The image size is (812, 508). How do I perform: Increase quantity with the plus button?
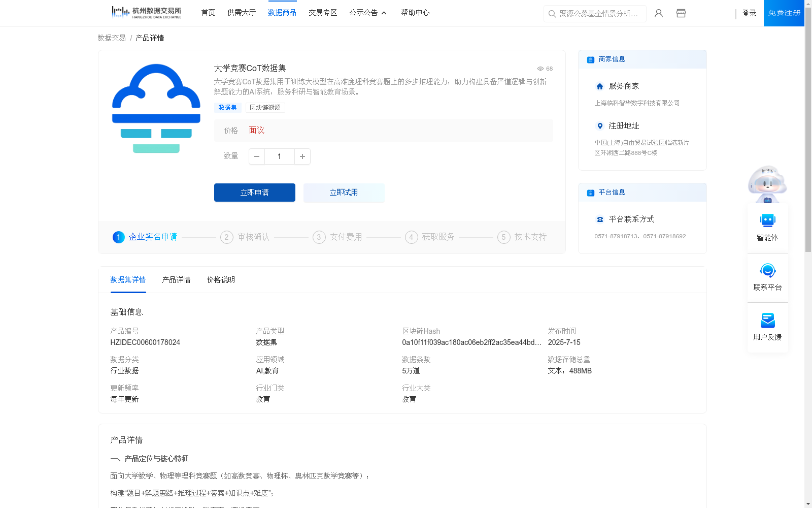point(302,156)
